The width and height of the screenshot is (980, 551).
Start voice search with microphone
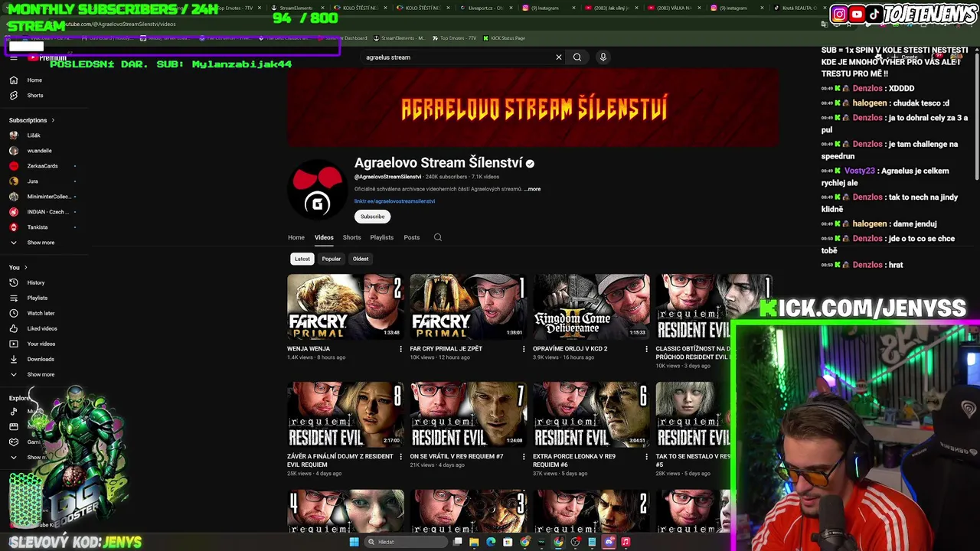[x=603, y=57]
